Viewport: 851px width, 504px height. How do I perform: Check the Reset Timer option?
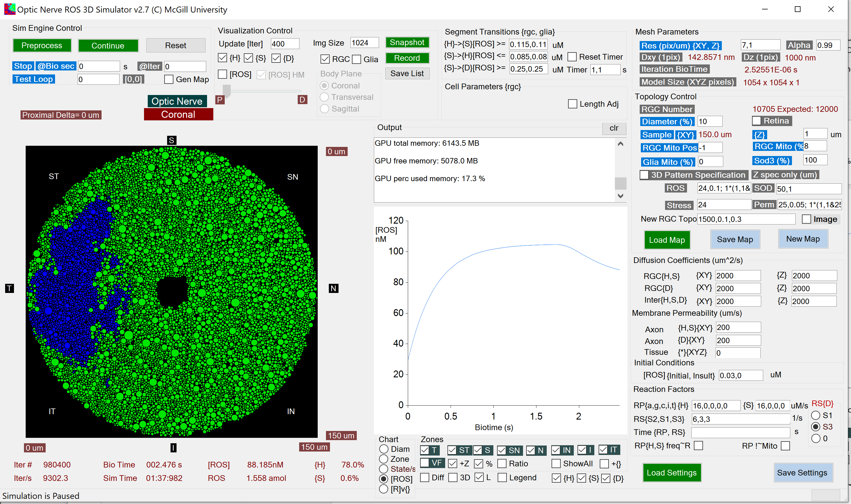[573, 57]
